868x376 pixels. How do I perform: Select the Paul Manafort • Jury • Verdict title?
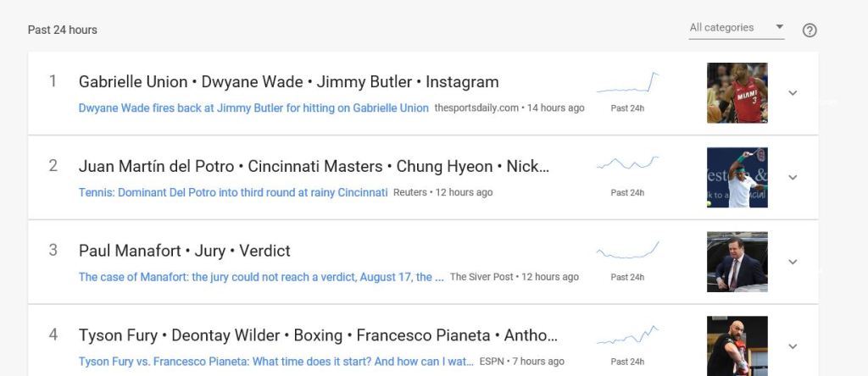click(x=185, y=251)
